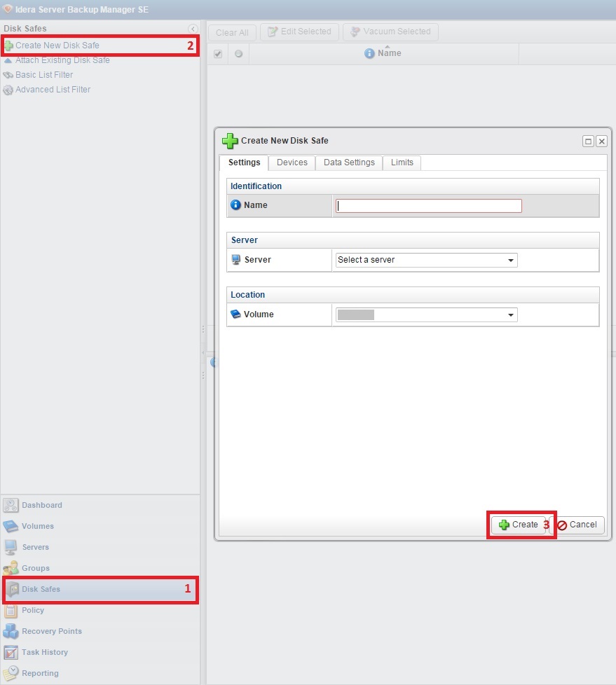Click the Create New Disk Safe plus icon in sidebar
Screen dimensions: 616x685
click(x=8, y=46)
